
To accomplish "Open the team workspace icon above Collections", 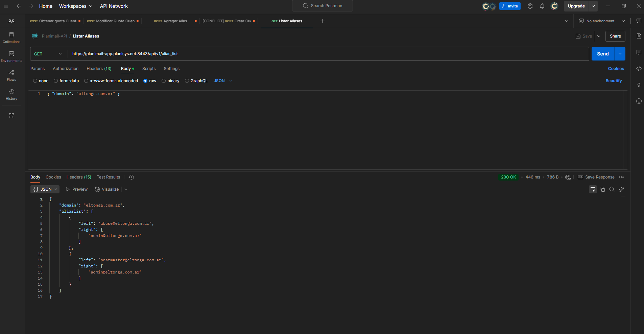I will [11, 21].
